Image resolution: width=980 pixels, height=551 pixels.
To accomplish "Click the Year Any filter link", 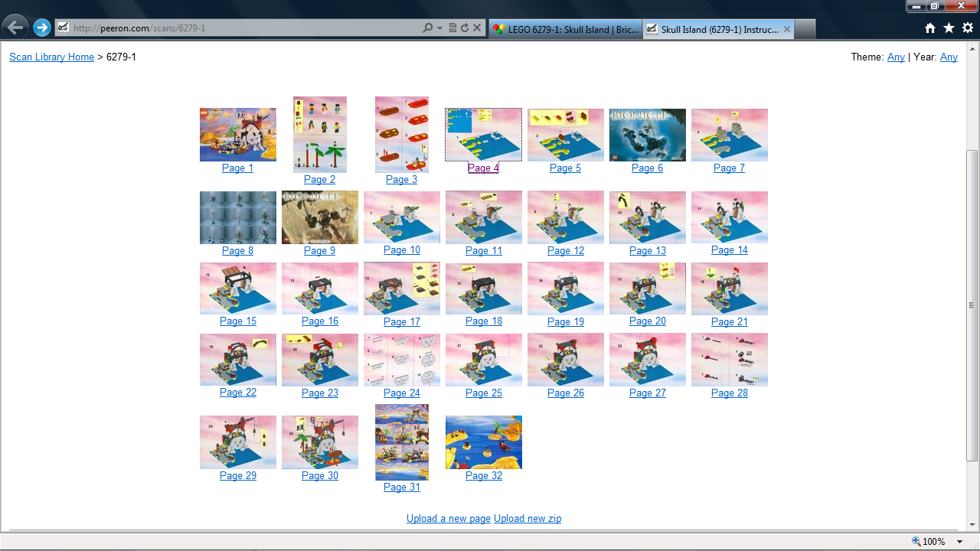I will click(949, 57).
